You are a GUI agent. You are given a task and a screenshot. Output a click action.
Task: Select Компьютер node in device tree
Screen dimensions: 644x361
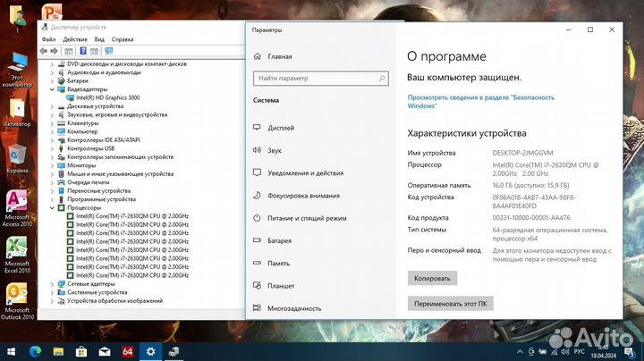click(82, 131)
